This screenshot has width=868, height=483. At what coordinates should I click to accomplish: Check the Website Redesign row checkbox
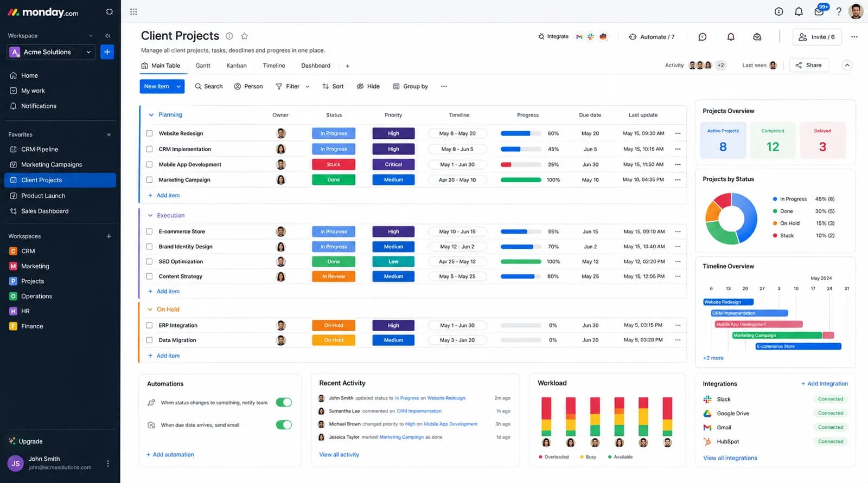click(x=149, y=133)
